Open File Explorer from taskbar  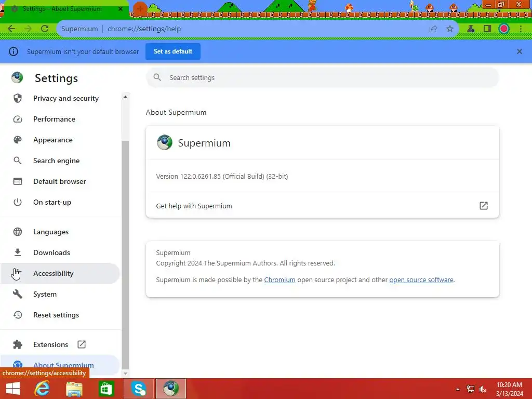[74, 389]
